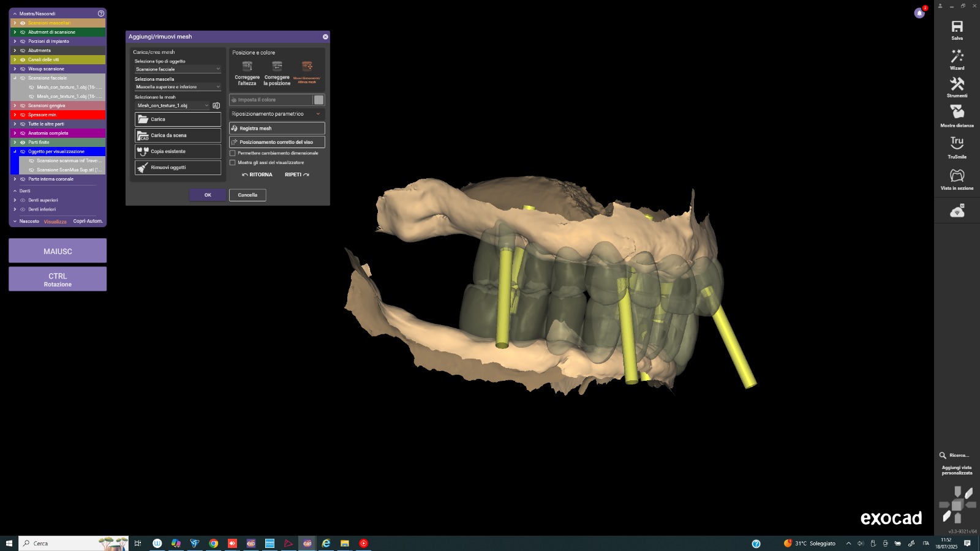Viewport: 980px width, 551px height.
Task: Enable Permettere cambiamento dimensionale checkbox
Action: (233, 153)
